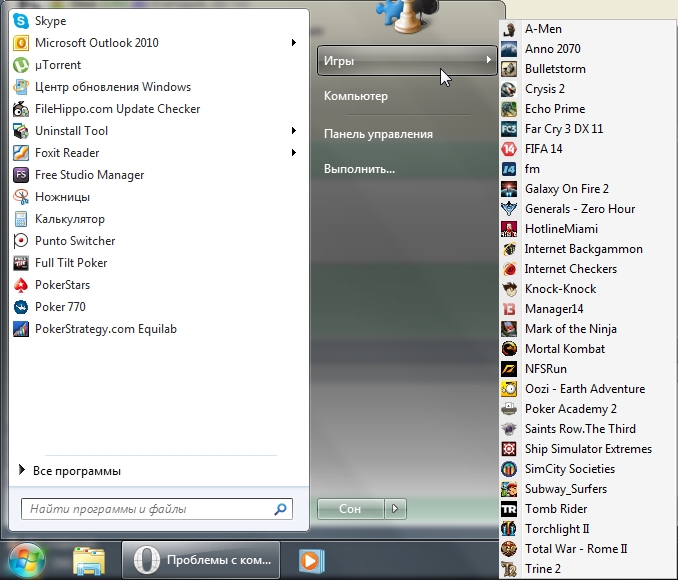Click the Tomb Raider game icon
The image size is (678, 580).
pyautogui.click(x=509, y=509)
